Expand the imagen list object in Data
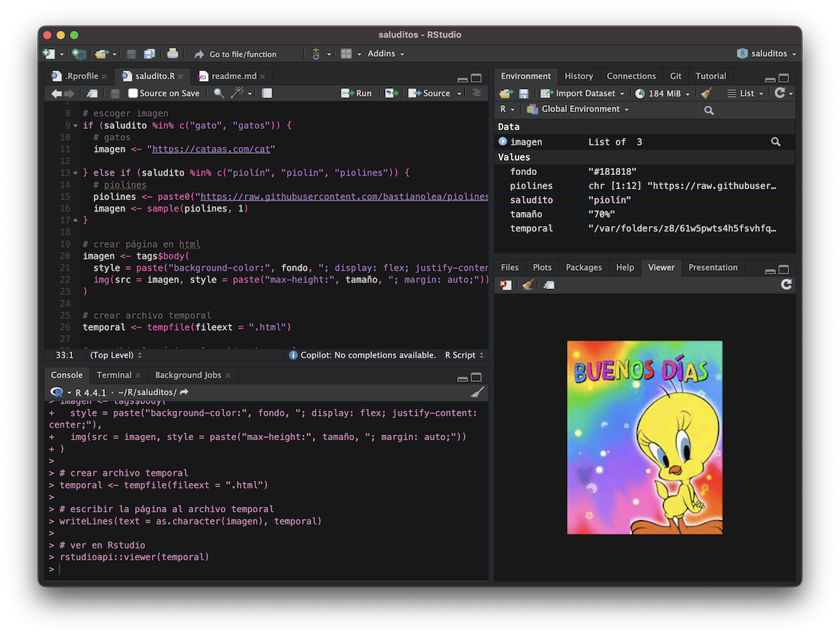Viewport: 840px width, 637px height. (x=503, y=142)
